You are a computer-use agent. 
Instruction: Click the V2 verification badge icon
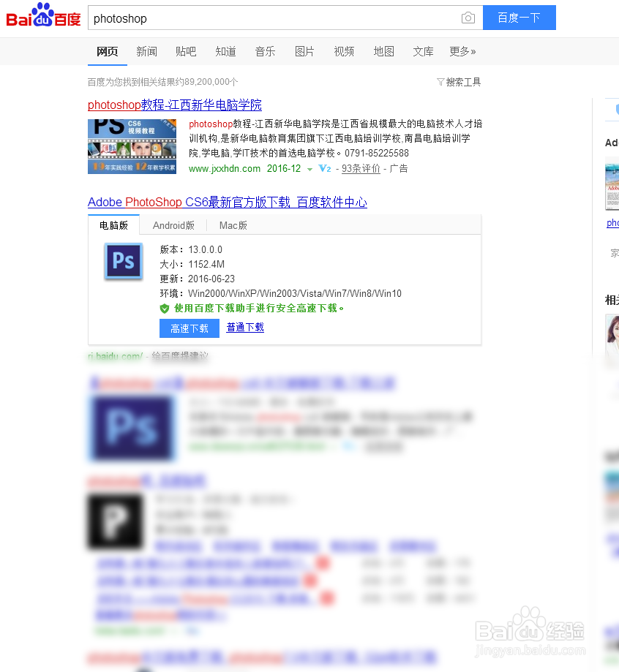click(325, 168)
